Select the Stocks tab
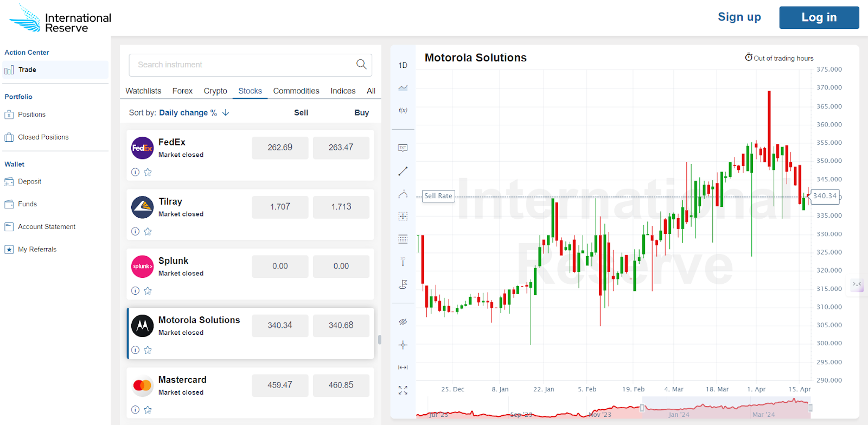 (250, 91)
